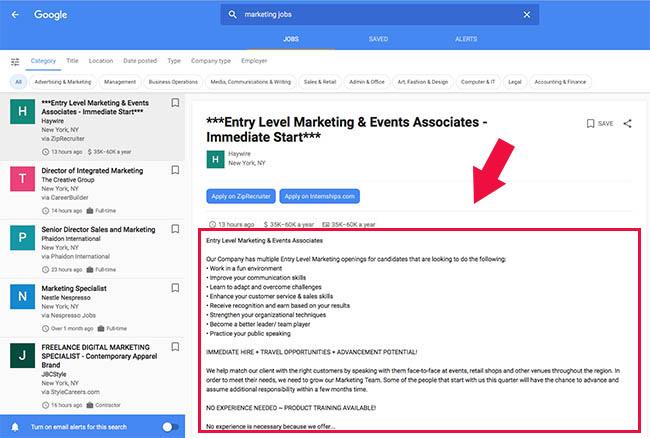Open The Creative Group T logo listing
650x438 pixels.
click(x=22, y=179)
